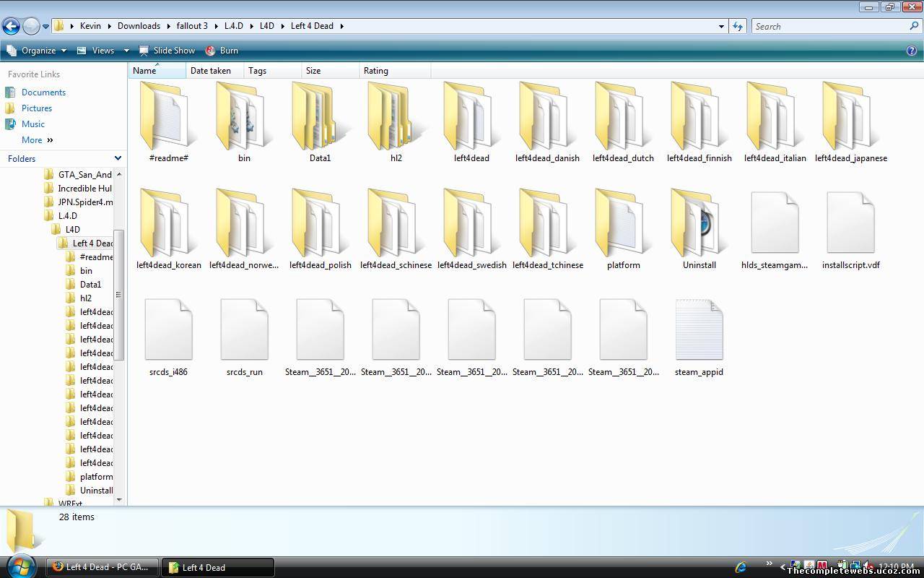Viewport: 924px width, 578px height.
Task: Go to fallout 3 in address bar
Action: pyautogui.click(x=192, y=26)
